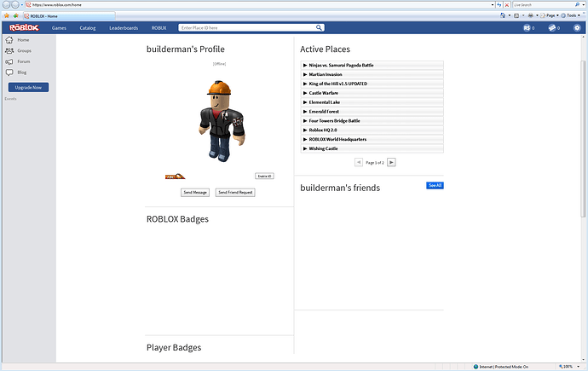
Task: Expand the Emerald Forest place
Action: pyautogui.click(x=372, y=112)
